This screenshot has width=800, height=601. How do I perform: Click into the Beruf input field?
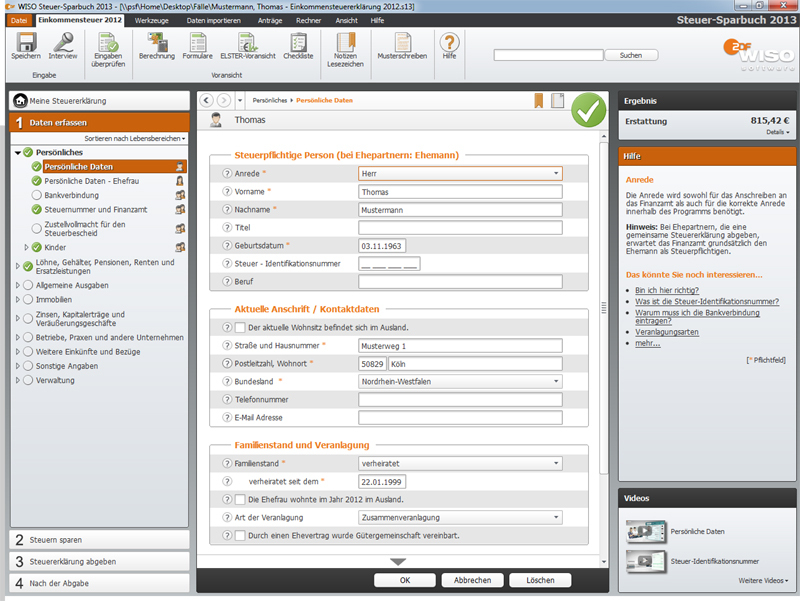point(460,282)
